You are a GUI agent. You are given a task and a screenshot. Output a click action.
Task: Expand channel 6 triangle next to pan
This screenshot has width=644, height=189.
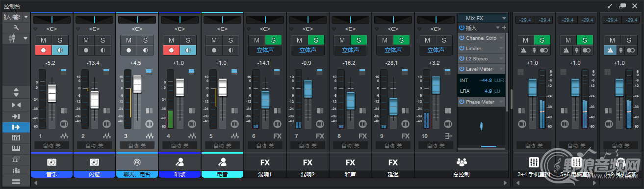coord(249,29)
